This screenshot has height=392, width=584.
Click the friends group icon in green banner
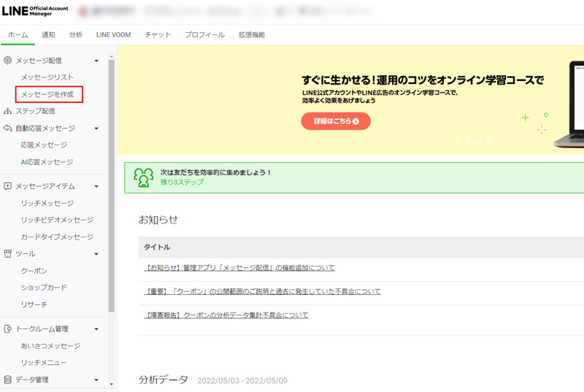click(x=143, y=177)
